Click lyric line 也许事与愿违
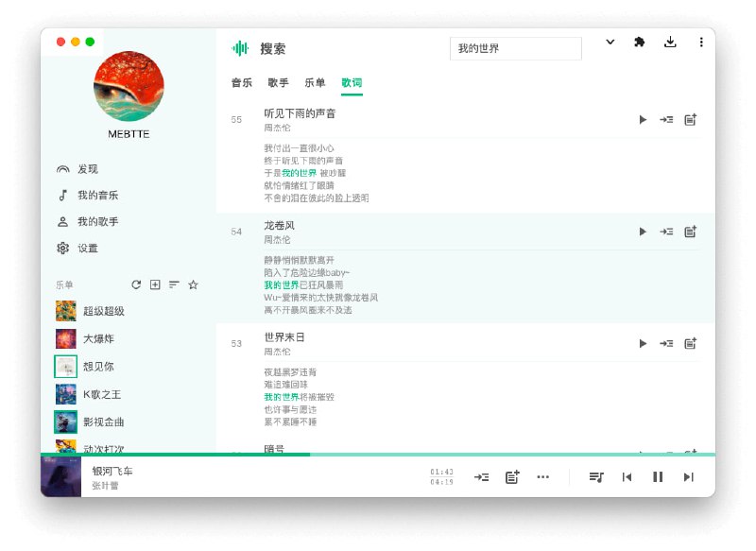The width and height of the screenshot is (756, 551). 290,410
